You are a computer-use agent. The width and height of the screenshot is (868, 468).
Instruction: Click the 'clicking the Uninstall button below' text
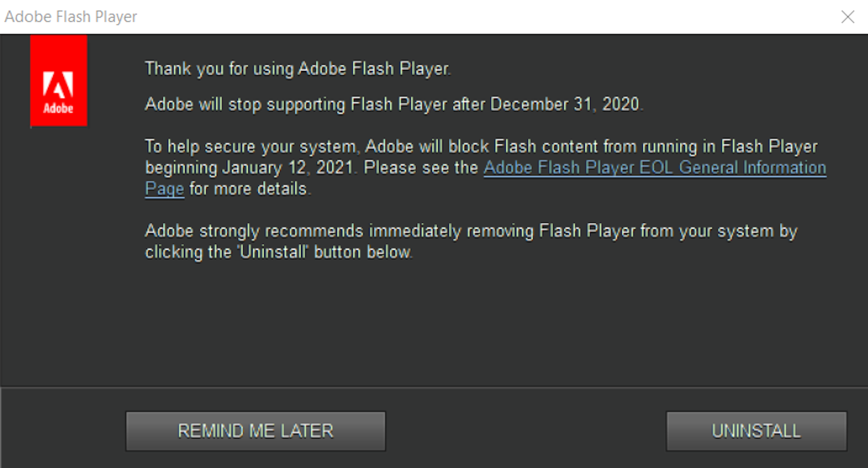(x=278, y=252)
